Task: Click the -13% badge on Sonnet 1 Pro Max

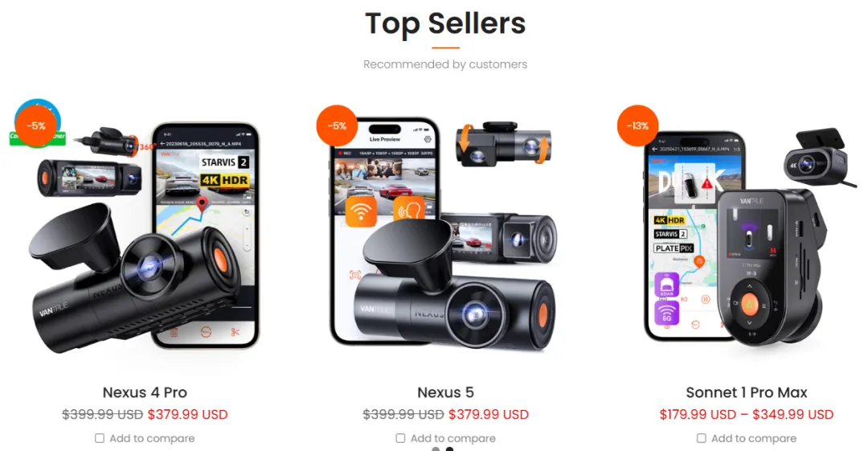Action: coord(637,125)
